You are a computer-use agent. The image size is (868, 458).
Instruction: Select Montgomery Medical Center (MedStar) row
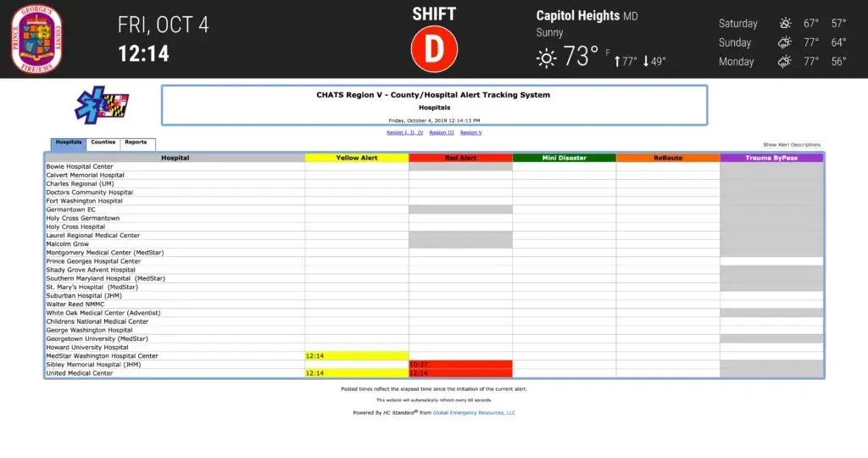coord(434,253)
